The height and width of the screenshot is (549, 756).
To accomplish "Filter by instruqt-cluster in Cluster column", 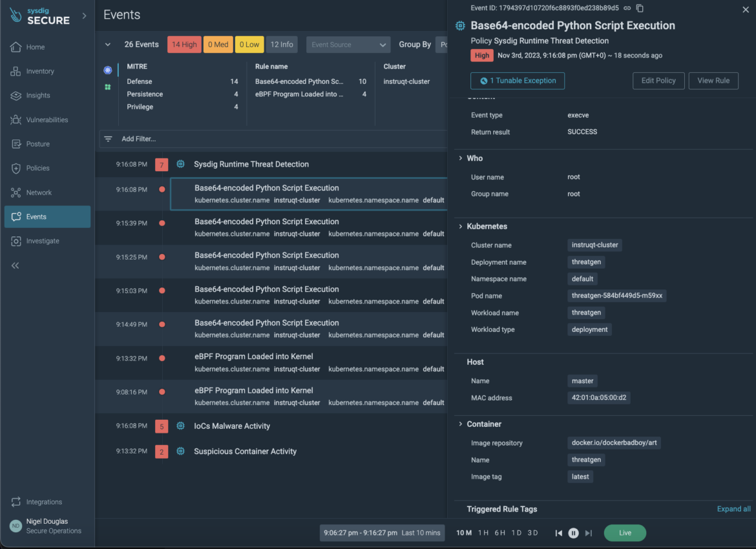I will 406,81.
